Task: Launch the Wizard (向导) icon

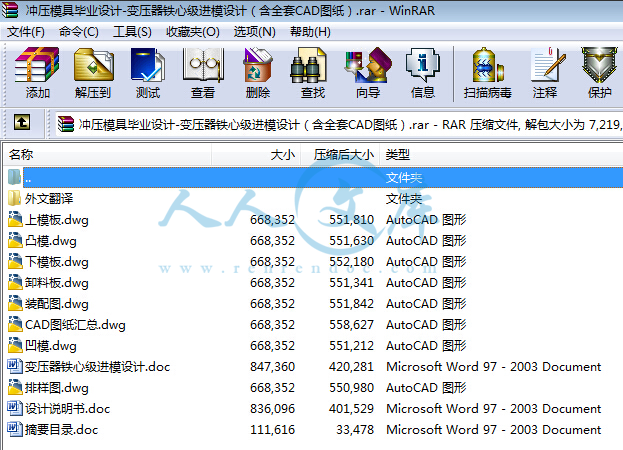Action: click(x=368, y=65)
